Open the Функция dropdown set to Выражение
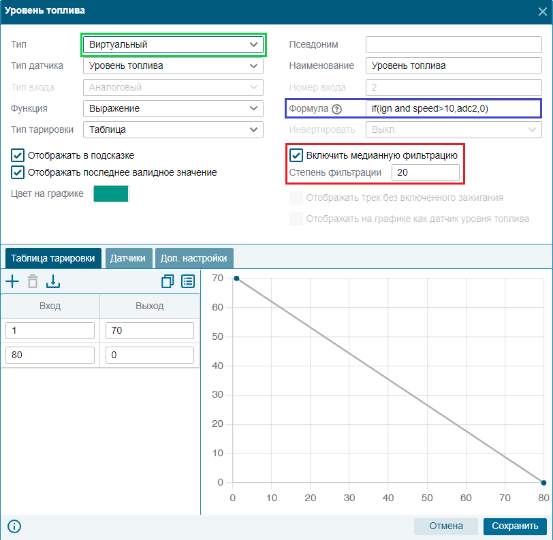This screenshot has width=553, height=540. (173, 109)
